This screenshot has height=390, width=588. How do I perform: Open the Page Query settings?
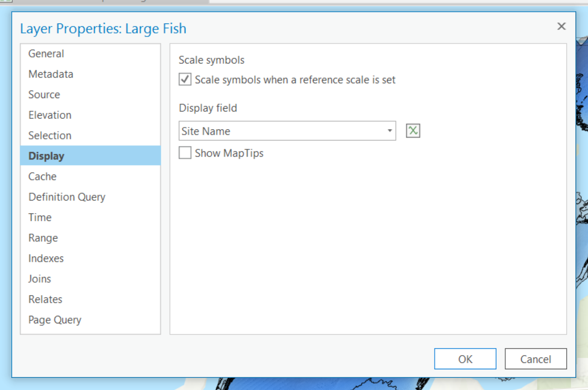(55, 319)
